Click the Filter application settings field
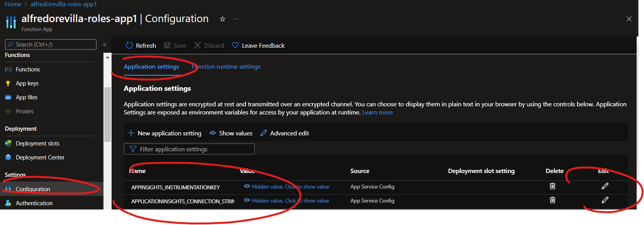The width and height of the screenshot is (644, 225). point(189,149)
